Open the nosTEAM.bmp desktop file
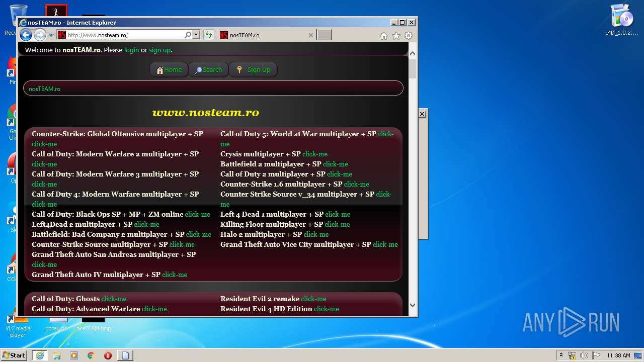This screenshot has width=644, height=362. (94, 324)
